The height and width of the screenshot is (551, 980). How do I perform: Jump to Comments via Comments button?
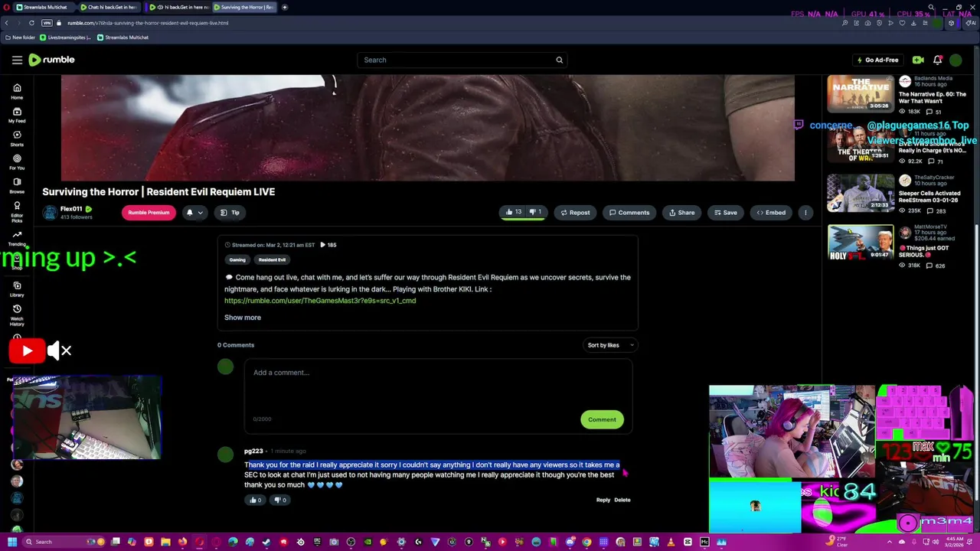[629, 213]
